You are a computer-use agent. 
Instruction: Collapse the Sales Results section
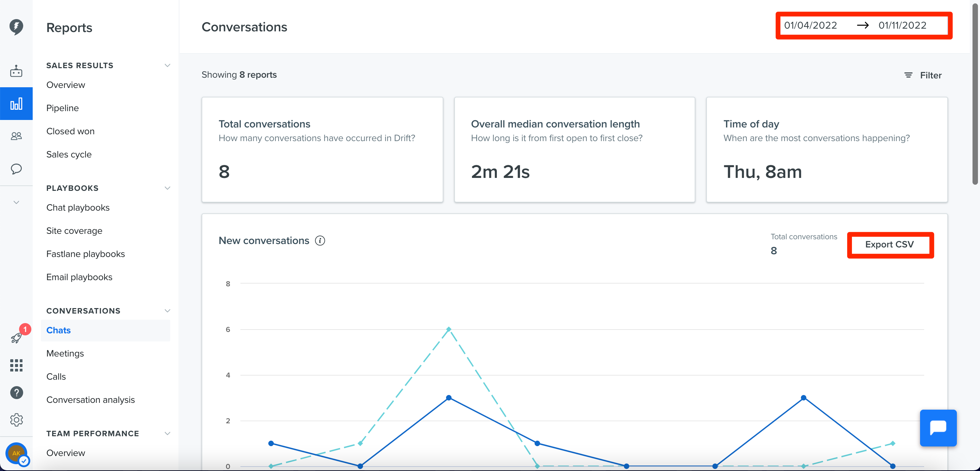[x=167, y=65]
